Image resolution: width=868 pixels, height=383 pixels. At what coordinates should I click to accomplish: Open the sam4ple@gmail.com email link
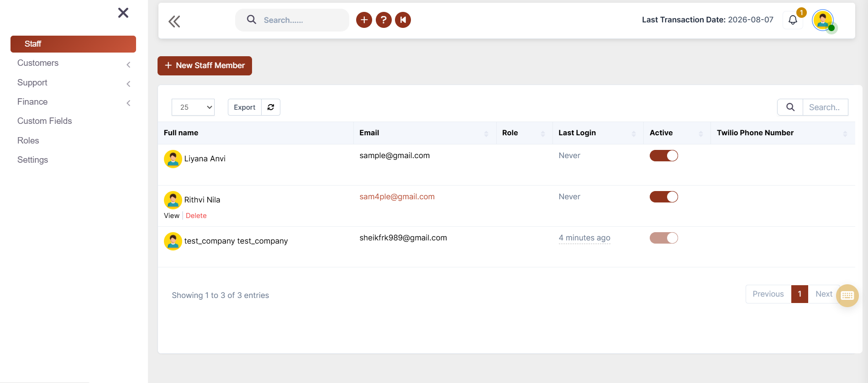click(x=397, y=197)
